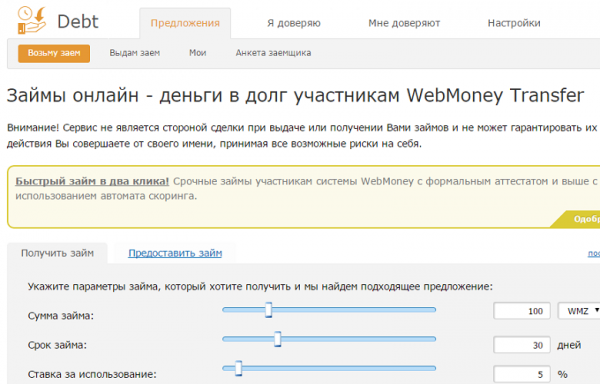
Task: Click the Ставка за использование slider handle
Action: coord(238,368)
